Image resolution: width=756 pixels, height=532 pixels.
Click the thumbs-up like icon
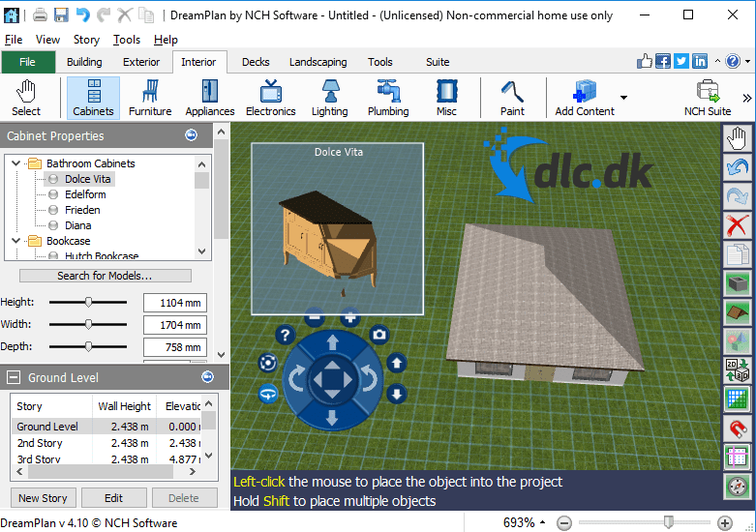(x=644, y=61)
